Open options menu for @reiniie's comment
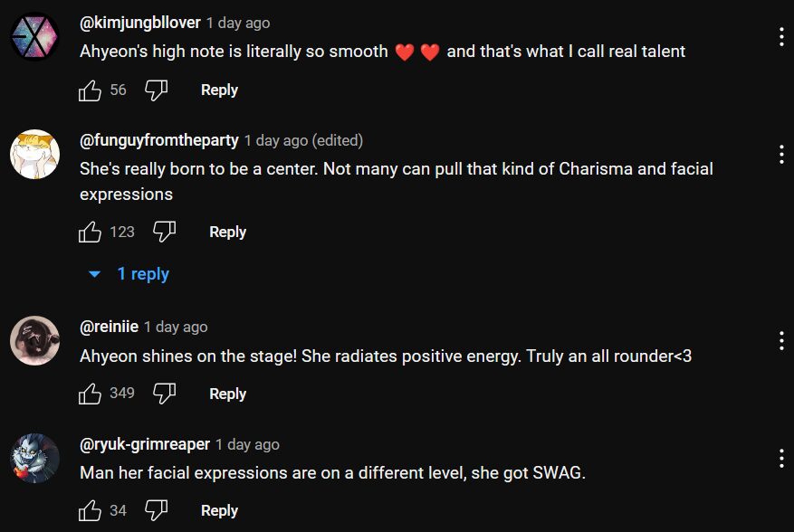This screenshot has height=532, width=794. (780, 340)
